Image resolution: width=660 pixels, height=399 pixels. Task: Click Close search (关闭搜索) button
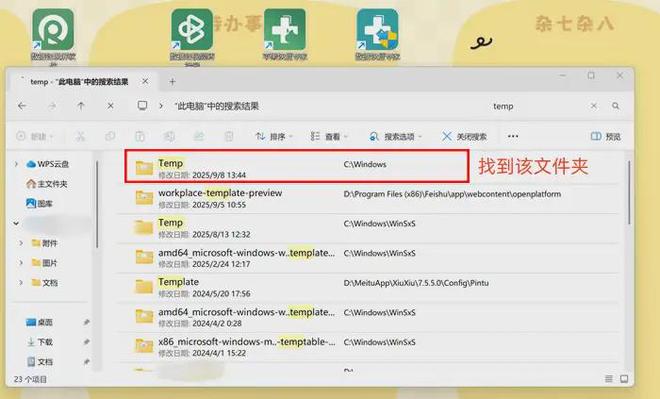[464, 136]
